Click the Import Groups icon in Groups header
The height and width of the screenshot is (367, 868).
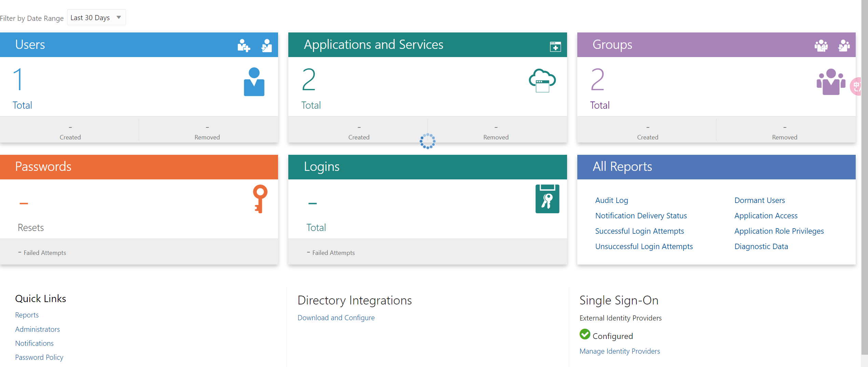click(x=844, y=45)
